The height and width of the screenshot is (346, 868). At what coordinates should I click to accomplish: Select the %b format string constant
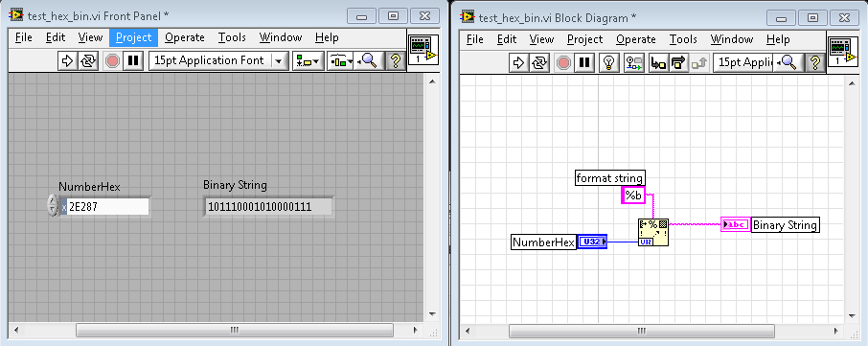(633, 195)
